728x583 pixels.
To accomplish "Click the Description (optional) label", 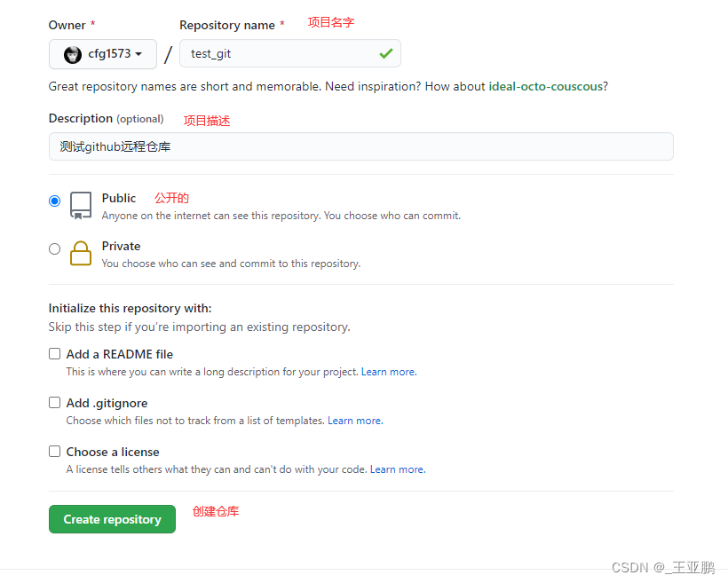I will pos(107,119).
